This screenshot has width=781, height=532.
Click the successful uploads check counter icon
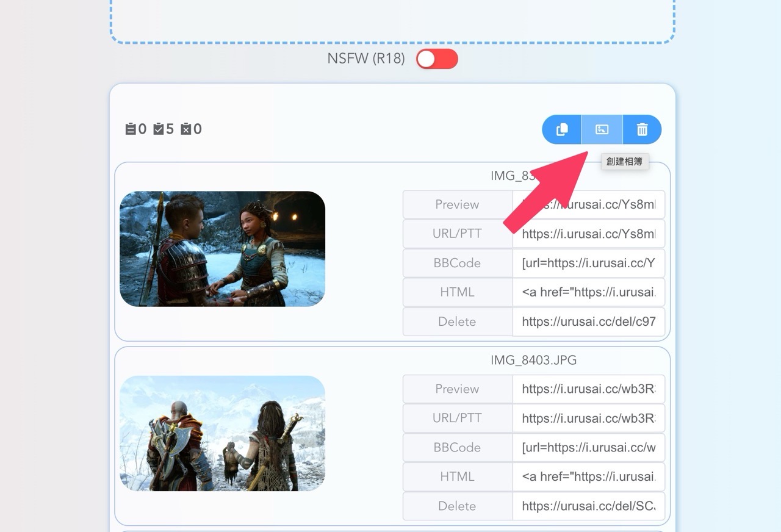159,129
